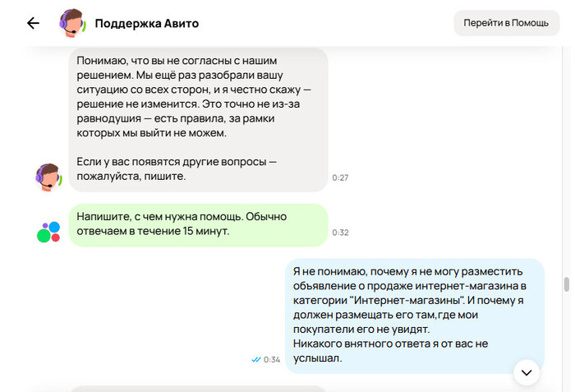Viewport: 575px width, 392px height.
Task: Click the agent avatar beside the gray message
Action: pyautogui.click(x=49, y=177)
